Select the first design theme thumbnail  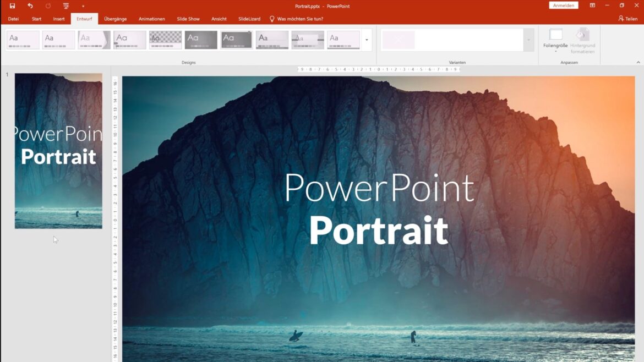tap(23, 40)
